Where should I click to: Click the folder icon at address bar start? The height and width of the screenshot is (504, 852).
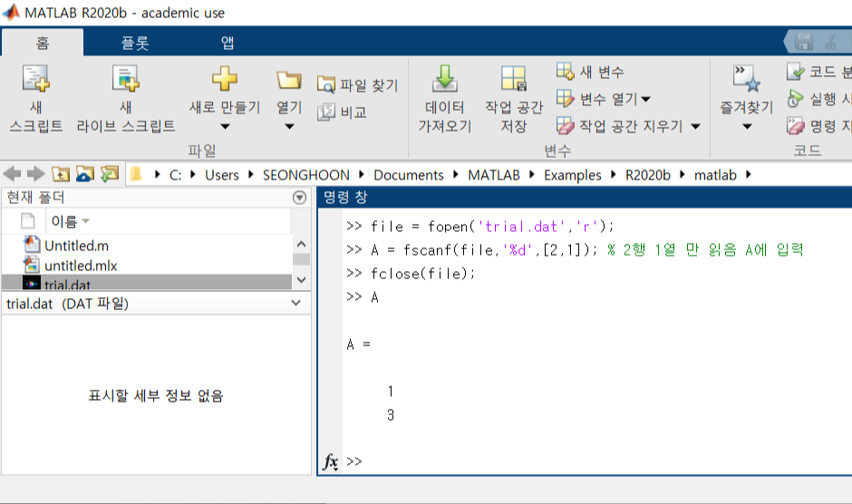[136, 174]
